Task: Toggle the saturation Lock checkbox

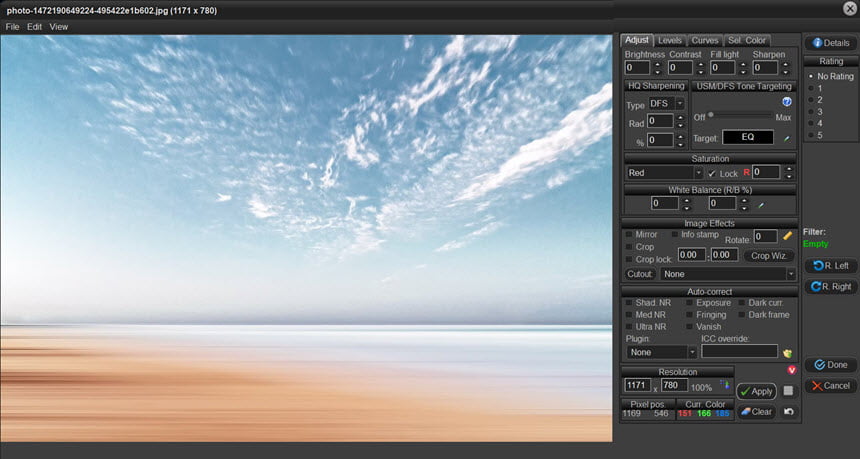Action: pyautogui.click(x=712, y=173)
